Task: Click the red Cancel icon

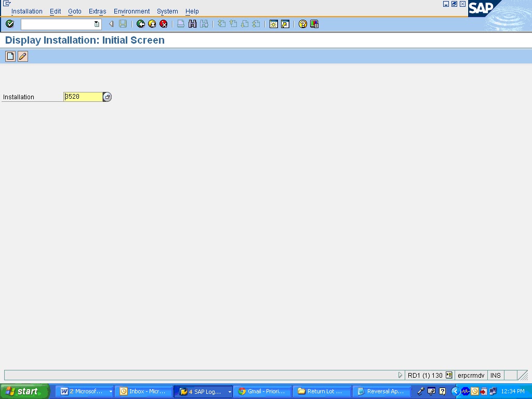Action: (164, 24)
